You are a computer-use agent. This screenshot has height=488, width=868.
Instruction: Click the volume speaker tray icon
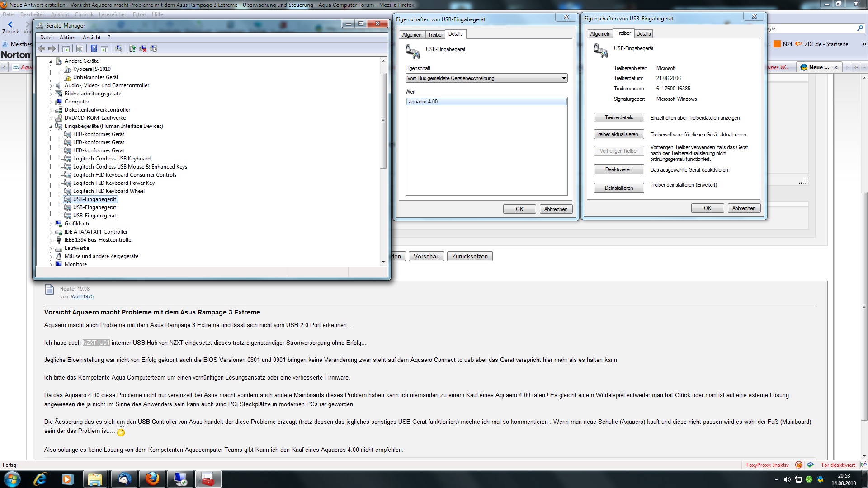point(787,479)
